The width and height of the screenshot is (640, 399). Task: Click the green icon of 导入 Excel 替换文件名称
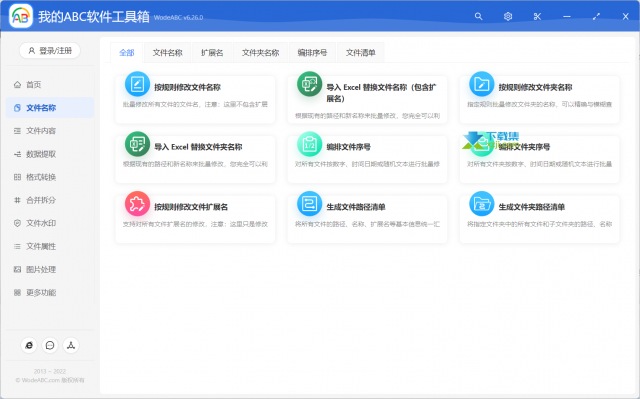tap(309, 84)
